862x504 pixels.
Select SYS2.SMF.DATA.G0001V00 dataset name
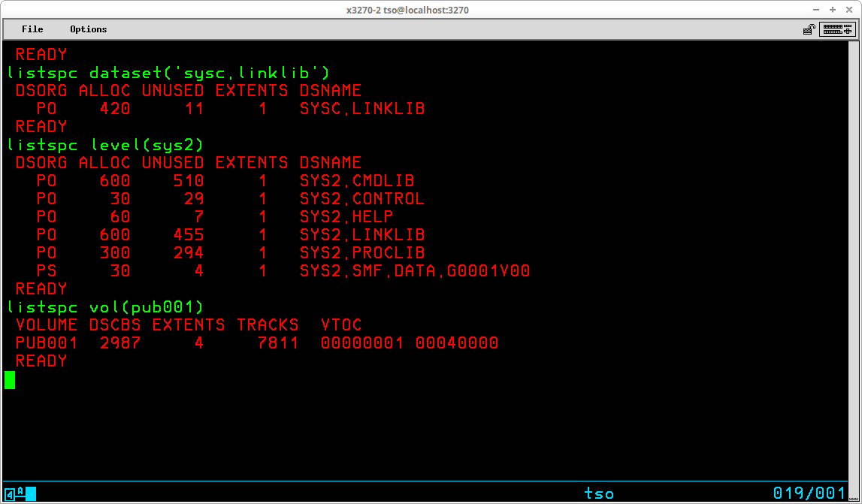[x=415, y=271]
